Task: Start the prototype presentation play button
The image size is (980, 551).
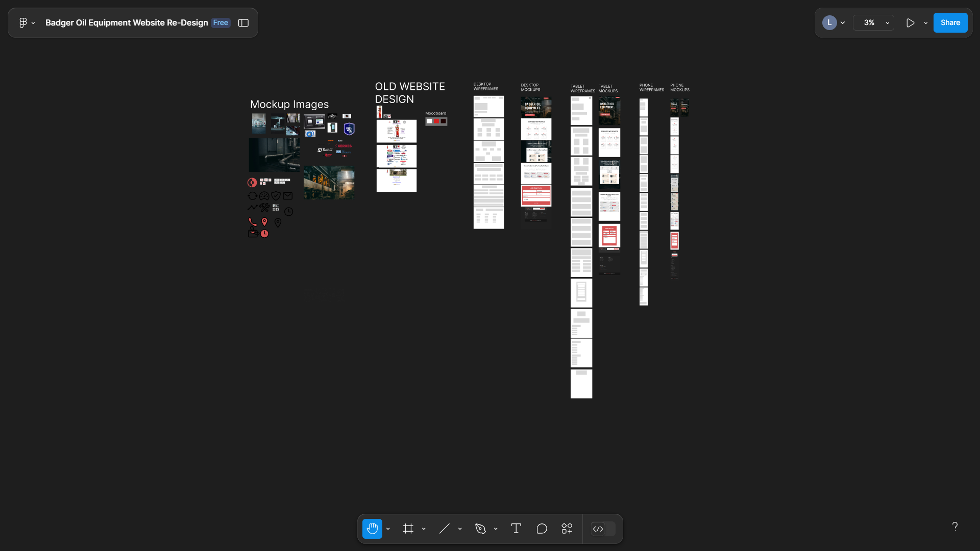Action: click(x=910, y=23)
